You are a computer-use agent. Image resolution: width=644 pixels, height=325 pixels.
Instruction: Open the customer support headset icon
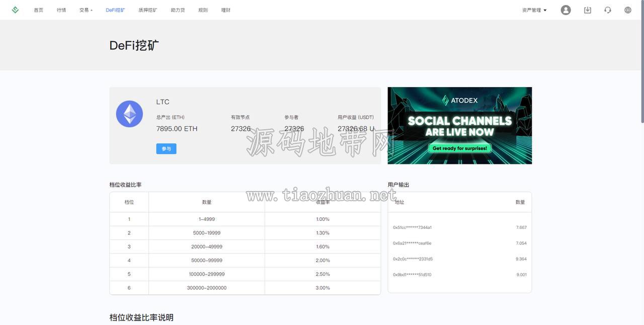[608, 10]
